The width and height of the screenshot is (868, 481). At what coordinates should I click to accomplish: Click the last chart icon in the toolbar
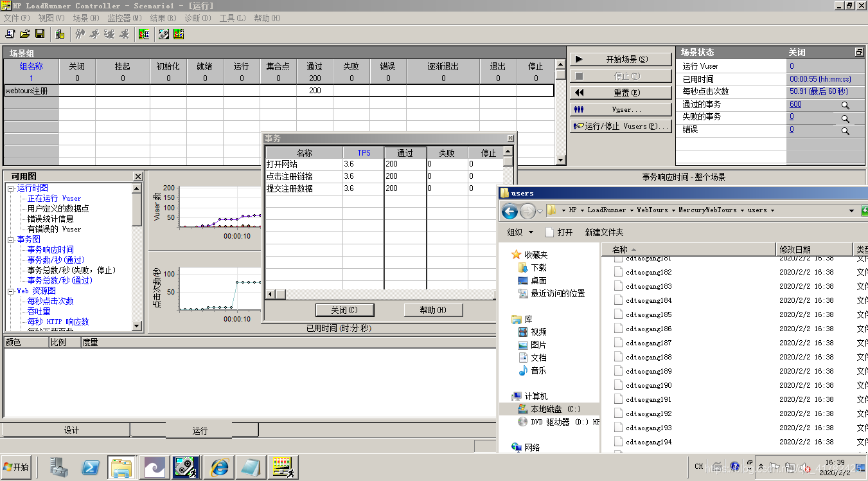[179, 34]
